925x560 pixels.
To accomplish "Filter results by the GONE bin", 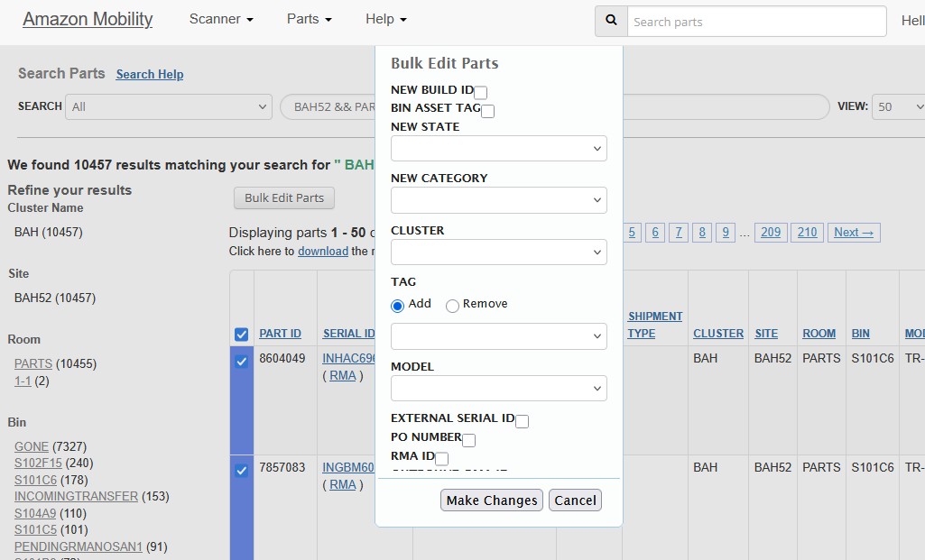I will tap(32, 445).
